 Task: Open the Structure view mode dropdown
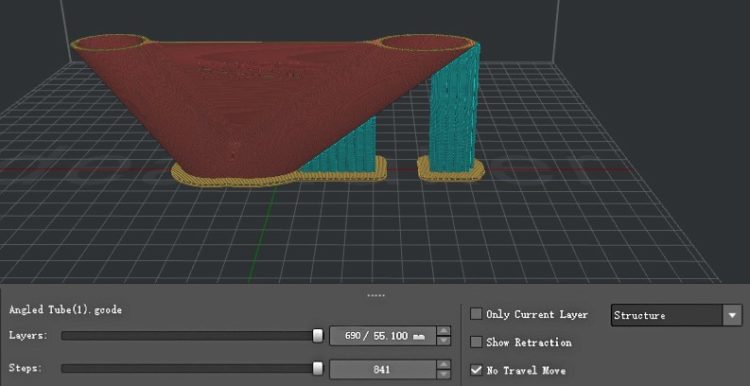pyautogui.click(x=676, y=315)
